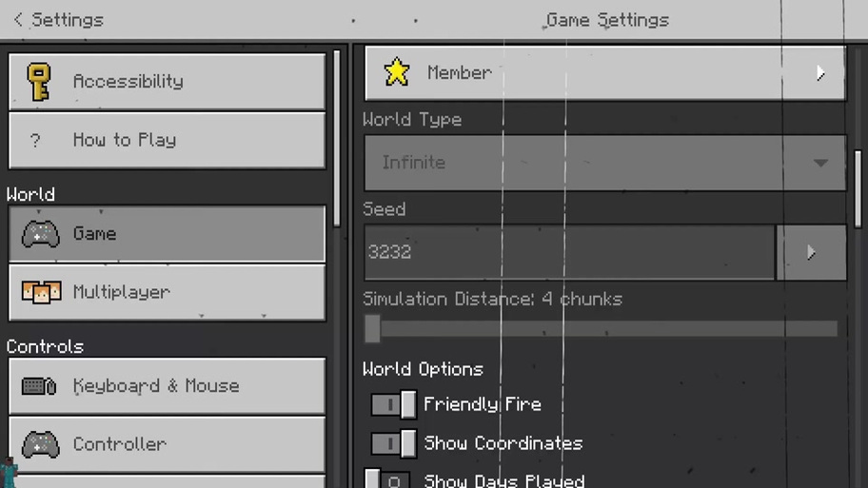This screenshot has height=488, width=868.
Task: Click the gamepad icon beside Game
Action: (40, 233)
